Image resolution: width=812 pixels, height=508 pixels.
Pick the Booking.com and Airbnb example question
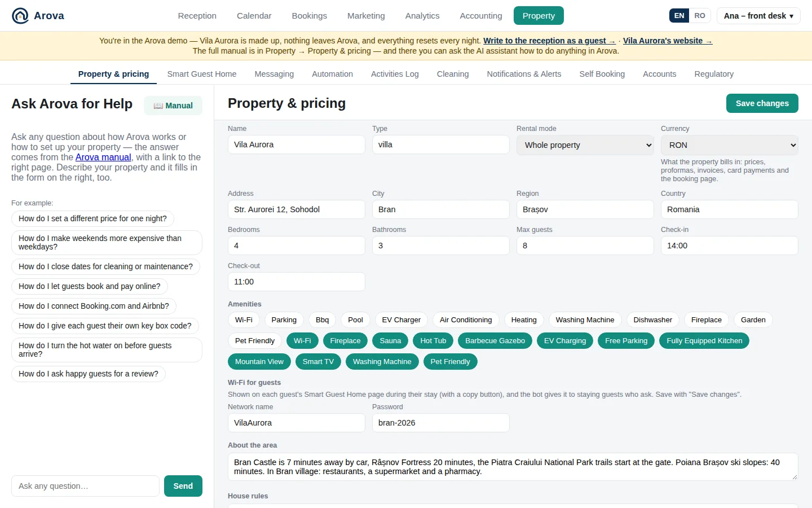point(94,306)
